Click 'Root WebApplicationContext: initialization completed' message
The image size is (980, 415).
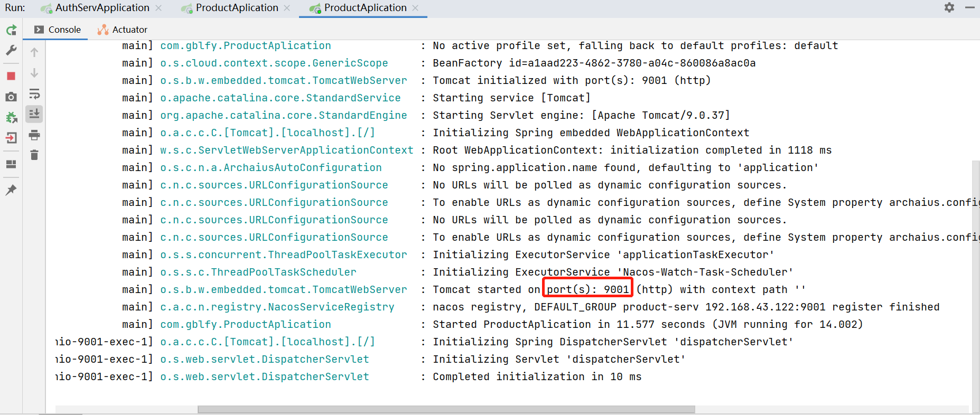click(x=632, y=150)
